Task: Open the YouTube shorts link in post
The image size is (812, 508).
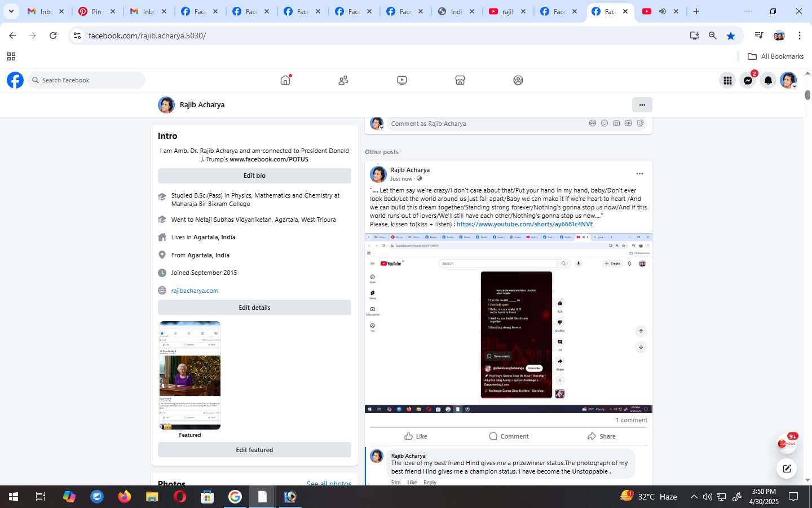Action: [525, 224]
